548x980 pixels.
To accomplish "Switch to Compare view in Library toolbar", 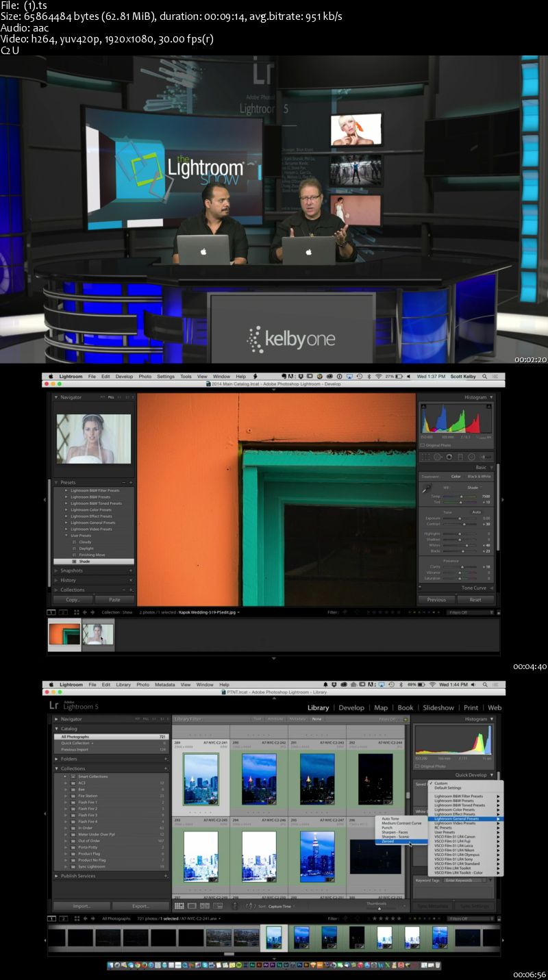I will pos(204,906).
